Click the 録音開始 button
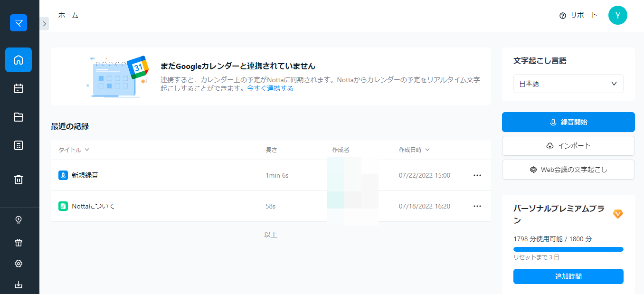This screenshot has height=294, width=644. (x=568, y=122)
